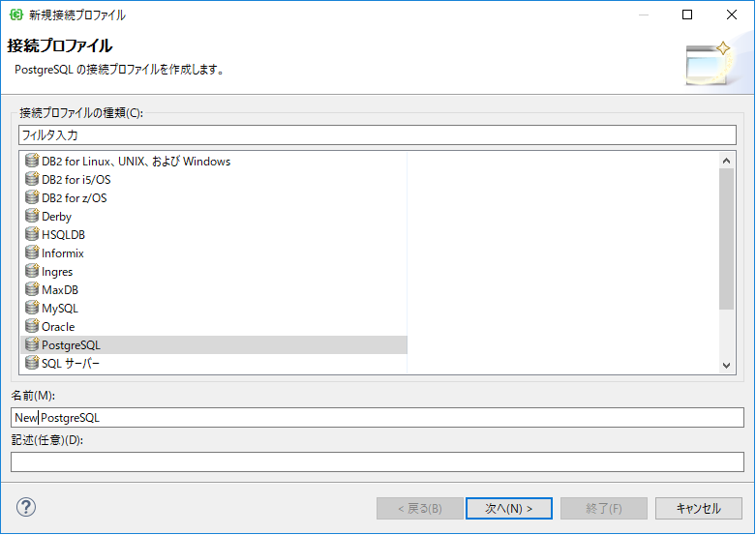Screen dimensions: 756x535
Task: Click the 次へ(N) > button
Action: click(x=508, y=509)
